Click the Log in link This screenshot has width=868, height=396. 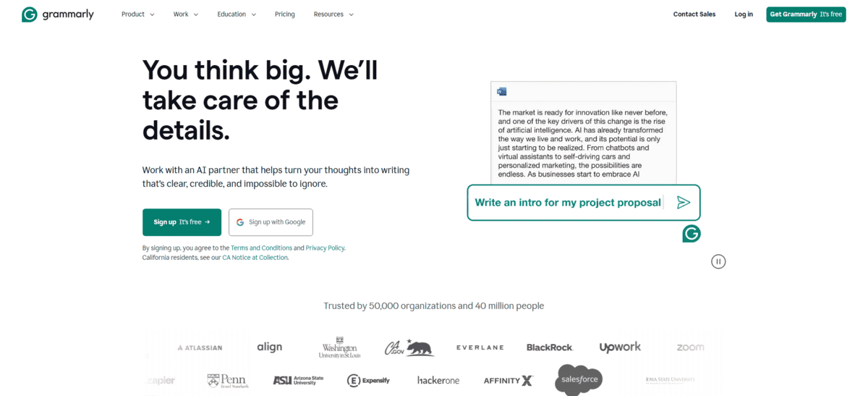point(744,14)
